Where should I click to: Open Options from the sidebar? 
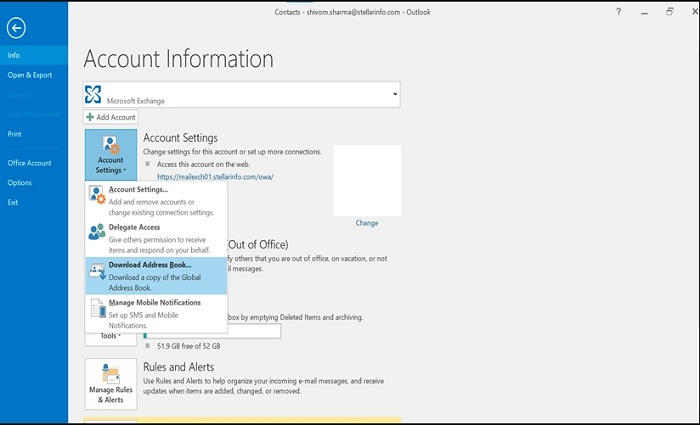click(20, 183)
